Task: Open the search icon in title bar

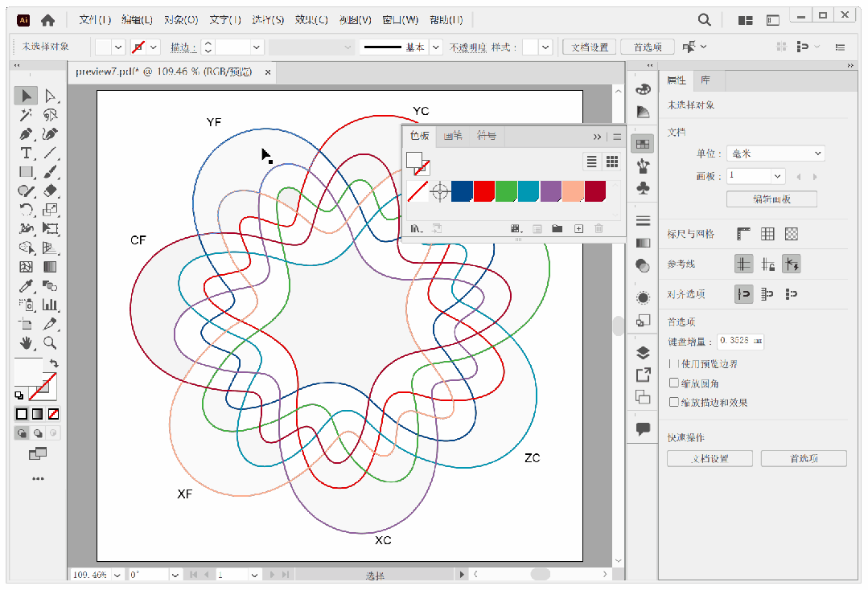Action: pyautogui.click(x=704, y=20)
